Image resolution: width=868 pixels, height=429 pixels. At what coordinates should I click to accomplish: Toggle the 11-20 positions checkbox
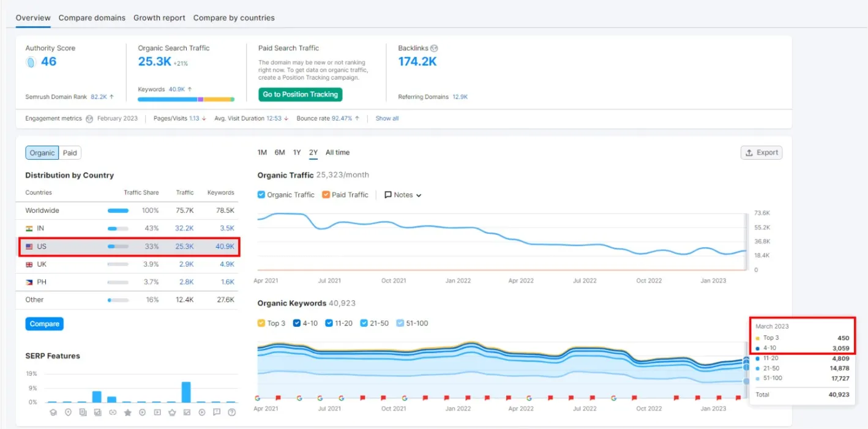(x=329, y=323)
